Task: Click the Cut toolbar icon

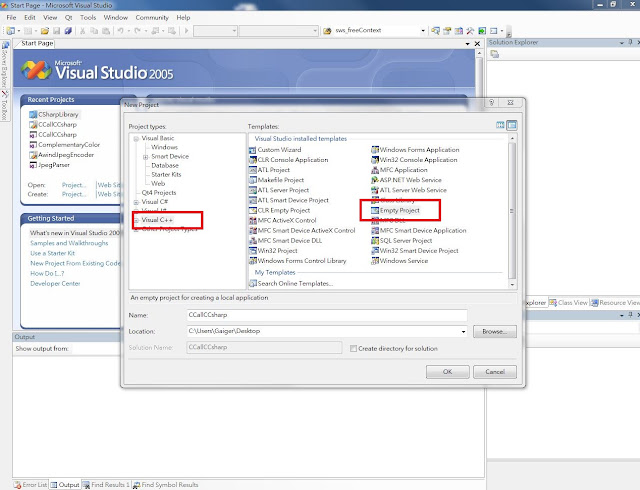Action: (x=82, y=31)
